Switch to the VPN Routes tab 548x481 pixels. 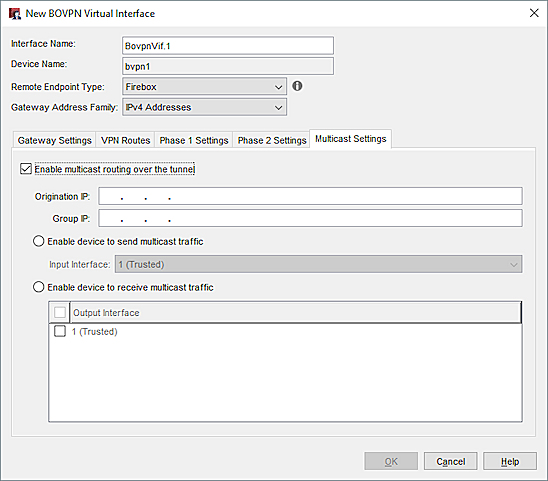125,140
